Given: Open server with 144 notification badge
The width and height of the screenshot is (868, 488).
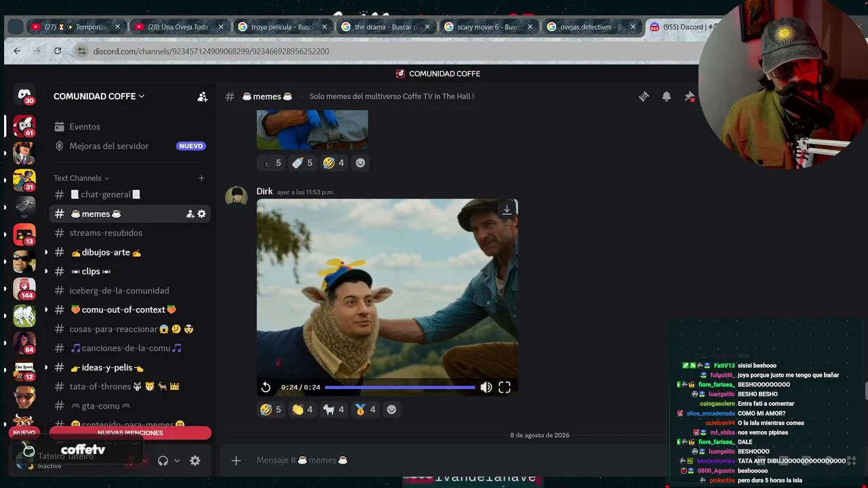Looking at the screenshot, I should tap(24, 289).
